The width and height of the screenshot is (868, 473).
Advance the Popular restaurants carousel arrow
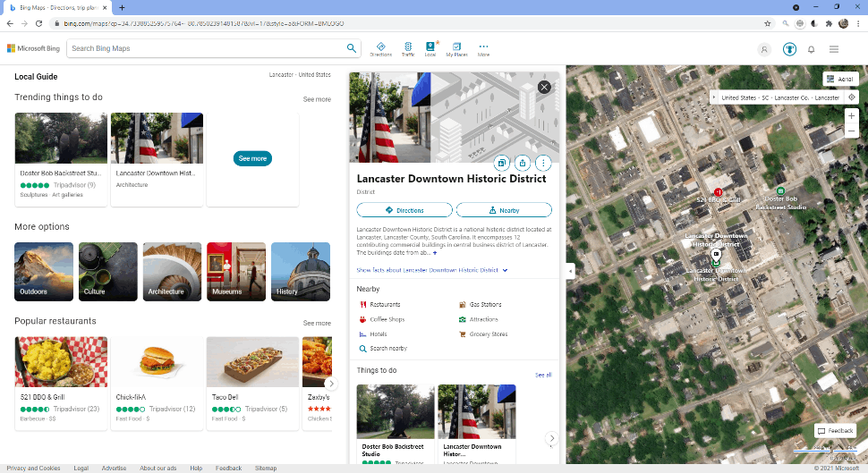coord(331,384)
